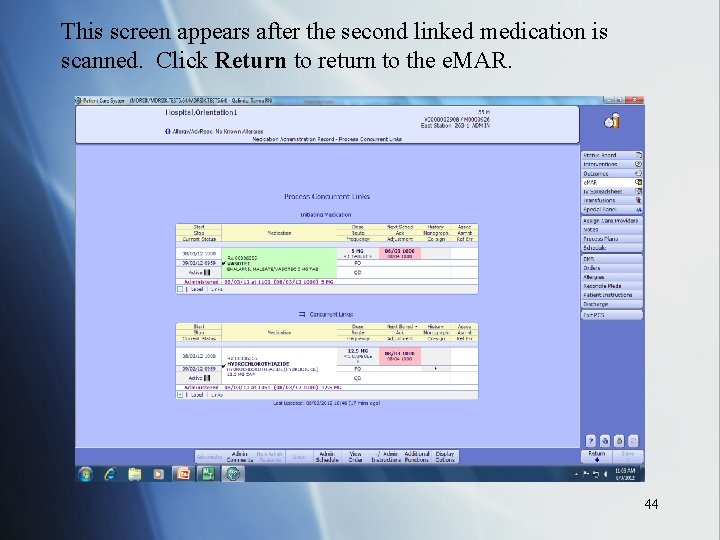This screenshot has width=720, height=540.
Task: Click the pink next-scheduled cell for Hydrochlorothiazide
Action: 399,356
